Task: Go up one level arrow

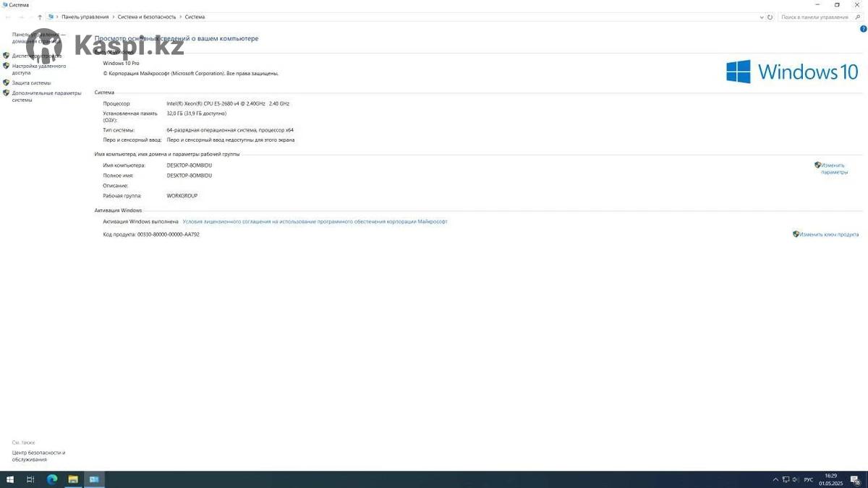Action: coord(40,17)
